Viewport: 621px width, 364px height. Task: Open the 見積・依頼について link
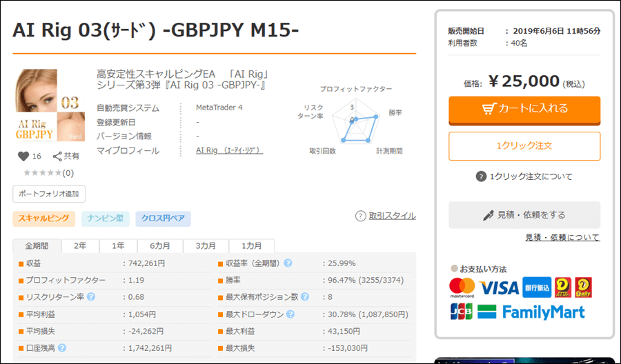[562, 238]
